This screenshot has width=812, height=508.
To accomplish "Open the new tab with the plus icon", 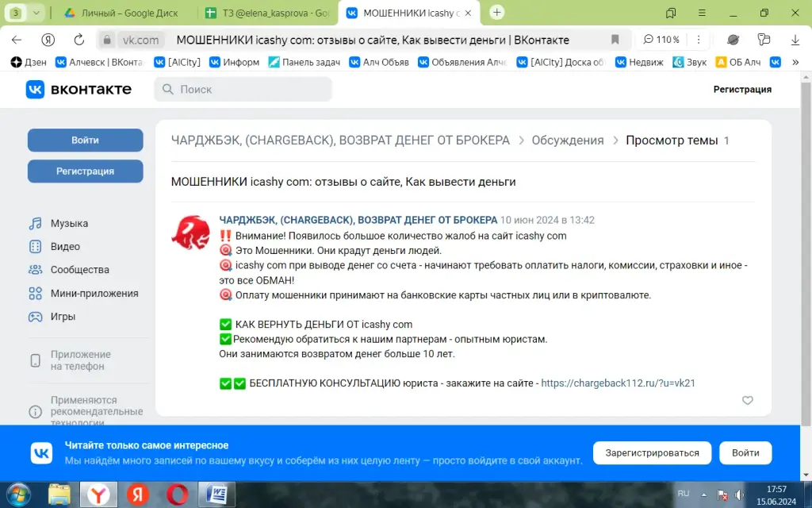I will (496, 13).
